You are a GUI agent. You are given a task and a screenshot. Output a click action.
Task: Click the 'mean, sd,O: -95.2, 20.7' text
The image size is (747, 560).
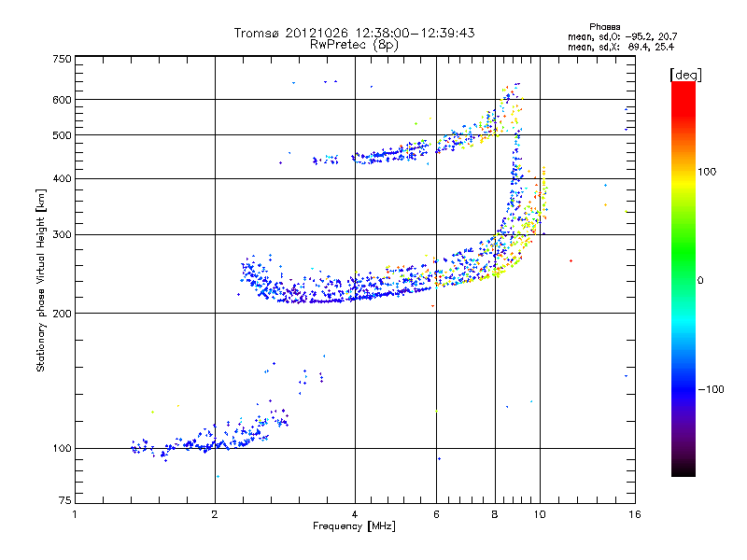pos(622,36)
